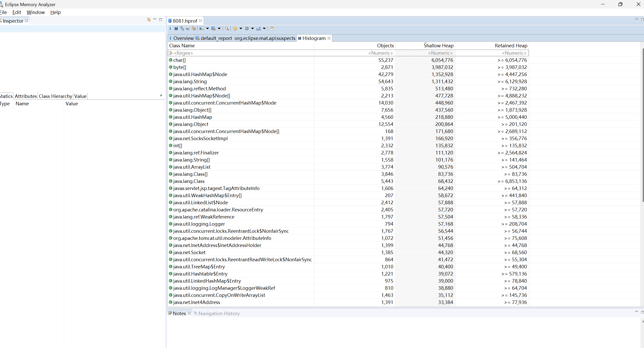Run expert system test reports icon
This screenshot has height=348, width=644.
pos(202,28)
